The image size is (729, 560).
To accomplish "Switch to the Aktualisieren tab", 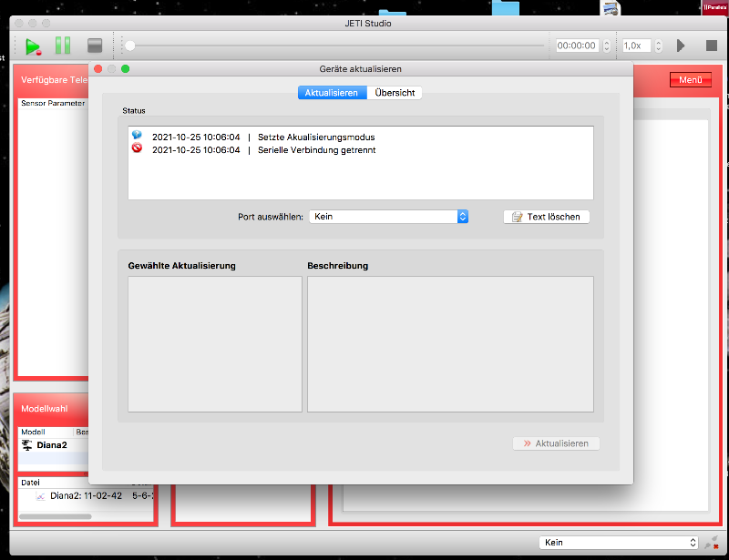I will [x=332, y=93].
